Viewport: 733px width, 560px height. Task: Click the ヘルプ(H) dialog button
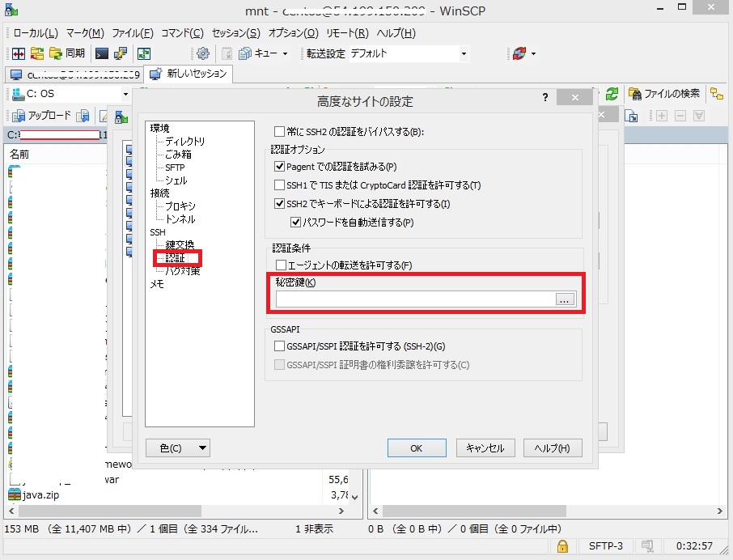[553, 448]
